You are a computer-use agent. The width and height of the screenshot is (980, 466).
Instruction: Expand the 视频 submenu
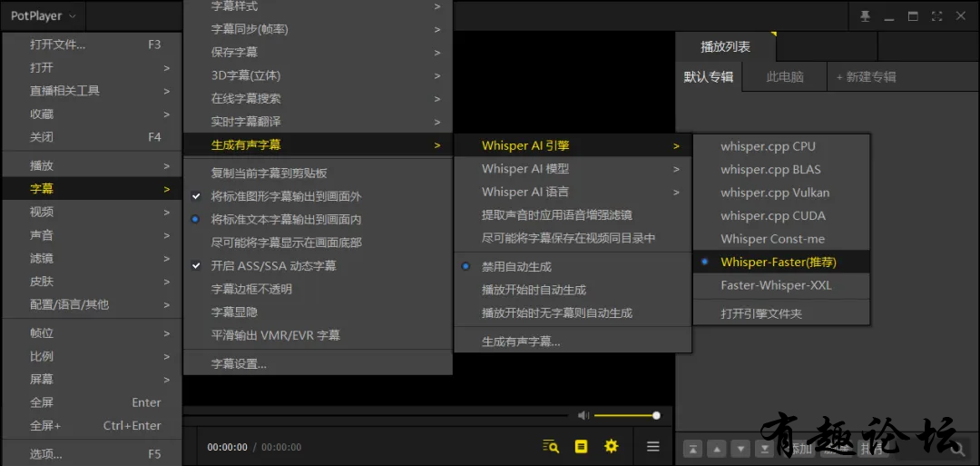pyautogui.click(x=93, y=212)
